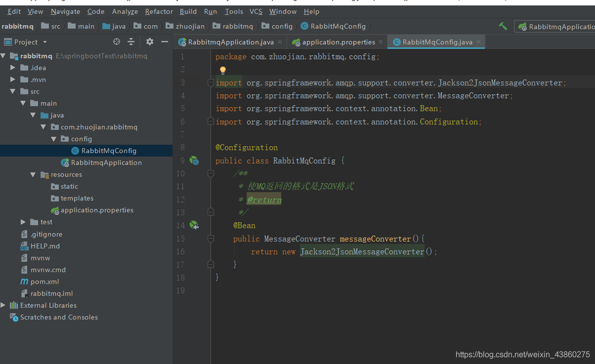
Task: Open the Window menu
Action: point(283,11)
